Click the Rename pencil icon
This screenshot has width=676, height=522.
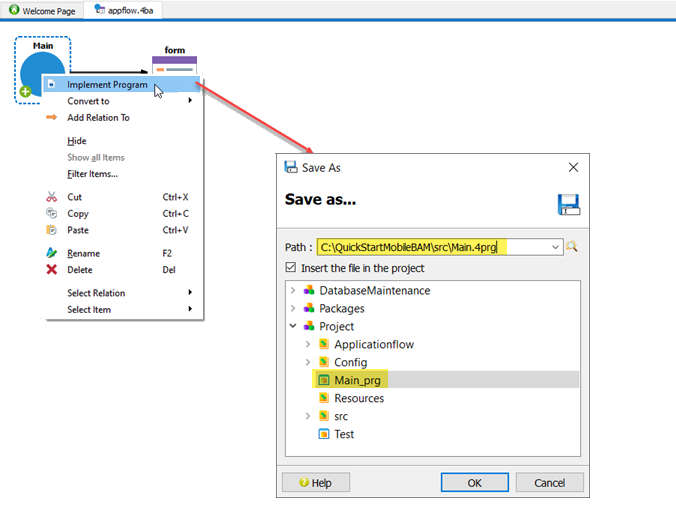pyautogui.click(x=51, y=253)
